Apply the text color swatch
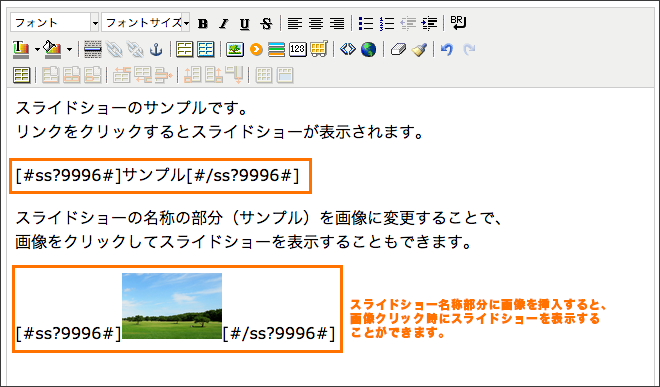 tap(21, 50)
